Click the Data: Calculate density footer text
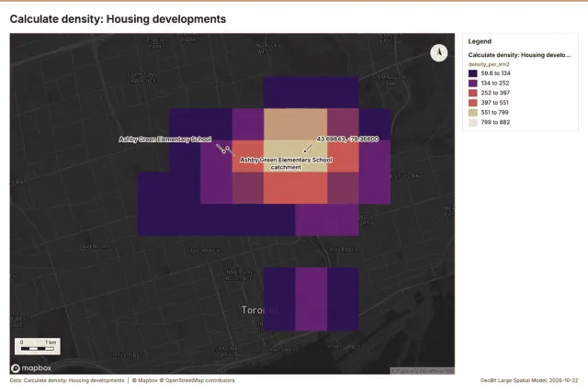Screen dimensions: 588x392 [x=67, y=380]
